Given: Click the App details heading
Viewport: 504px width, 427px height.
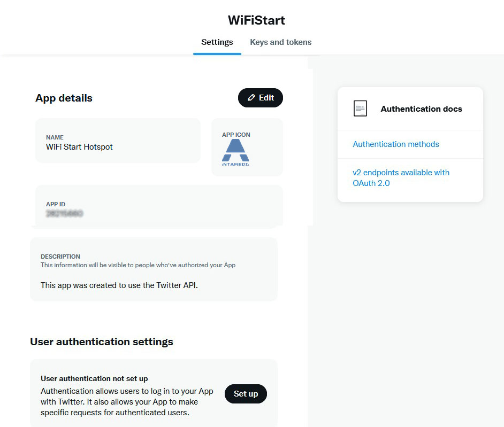Looking at the screenshot, I should pyautogui.click(x=64, y=98).
